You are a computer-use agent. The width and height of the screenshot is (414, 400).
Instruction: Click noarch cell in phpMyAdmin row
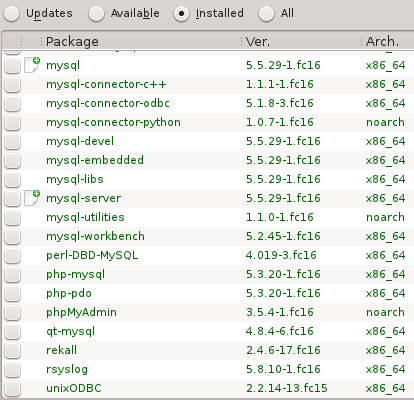coord(385,312)
